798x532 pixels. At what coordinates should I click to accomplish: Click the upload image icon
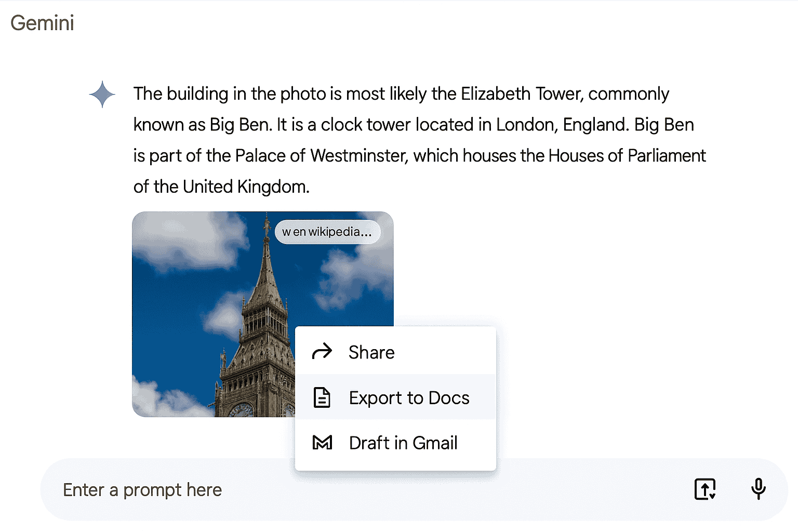click(705, 489)
